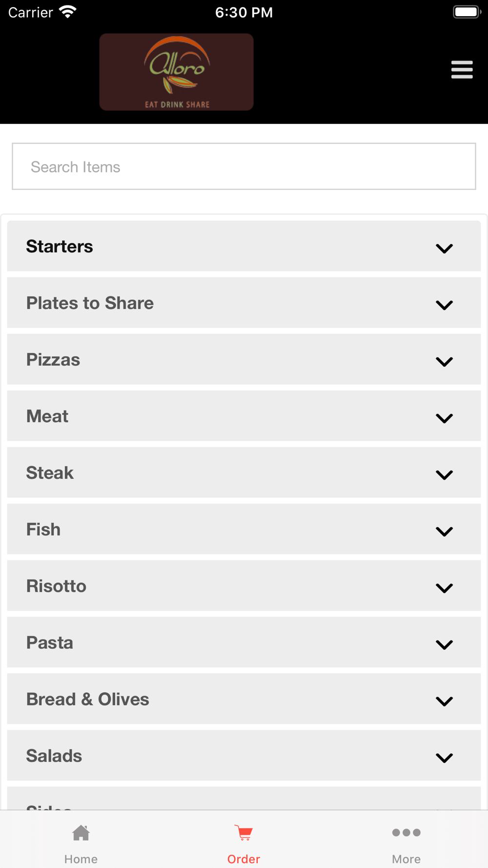Open the Risotto category label
Viewport: 488px width, 868px height.
pos(56,586)
